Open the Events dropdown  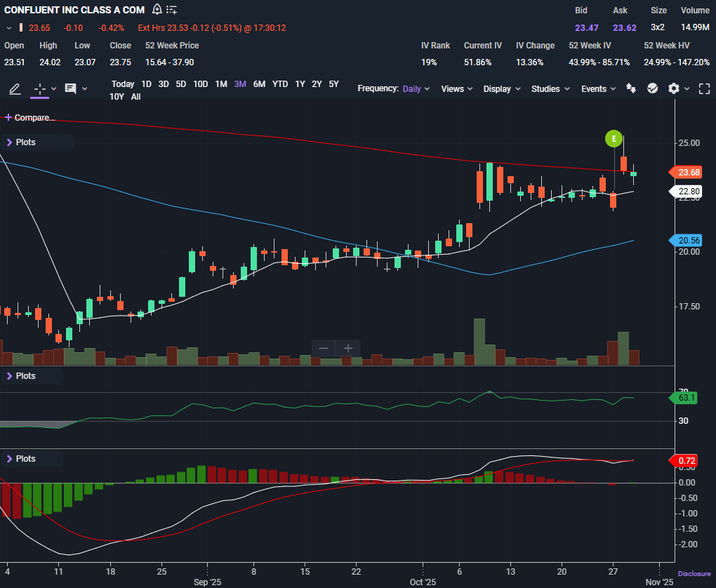(598, 88)
